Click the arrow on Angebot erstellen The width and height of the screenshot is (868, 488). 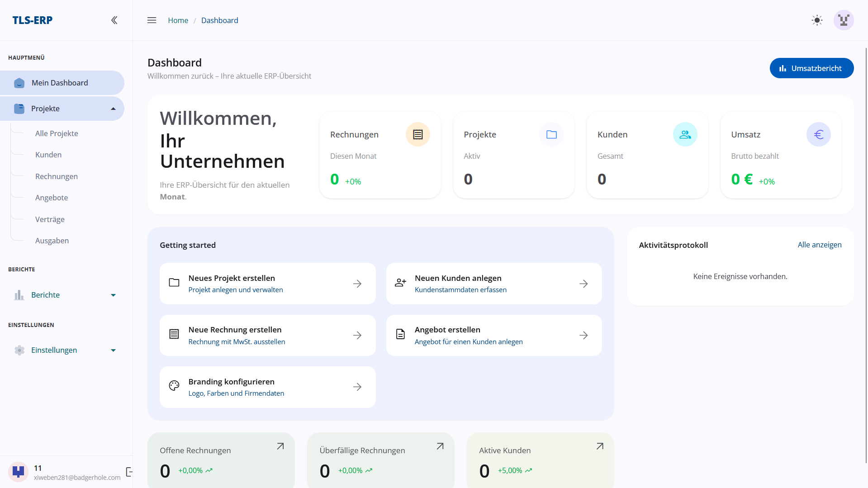583,335
